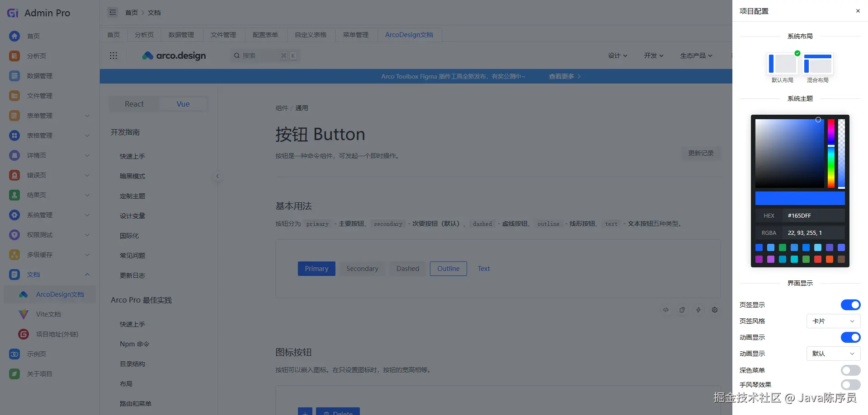This screenshot has width=868, height=415.
Task: Click the 系统管理 sidebar icon
Action: (14, 215)
